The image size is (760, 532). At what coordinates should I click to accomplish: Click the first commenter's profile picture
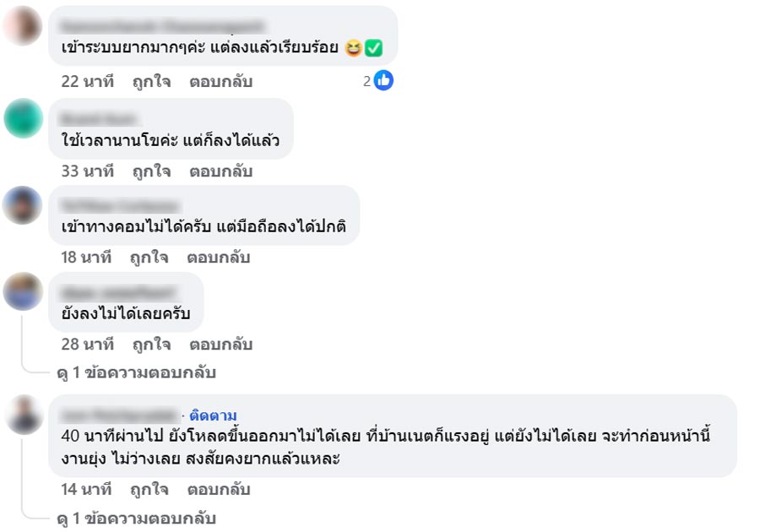(23, 26)
